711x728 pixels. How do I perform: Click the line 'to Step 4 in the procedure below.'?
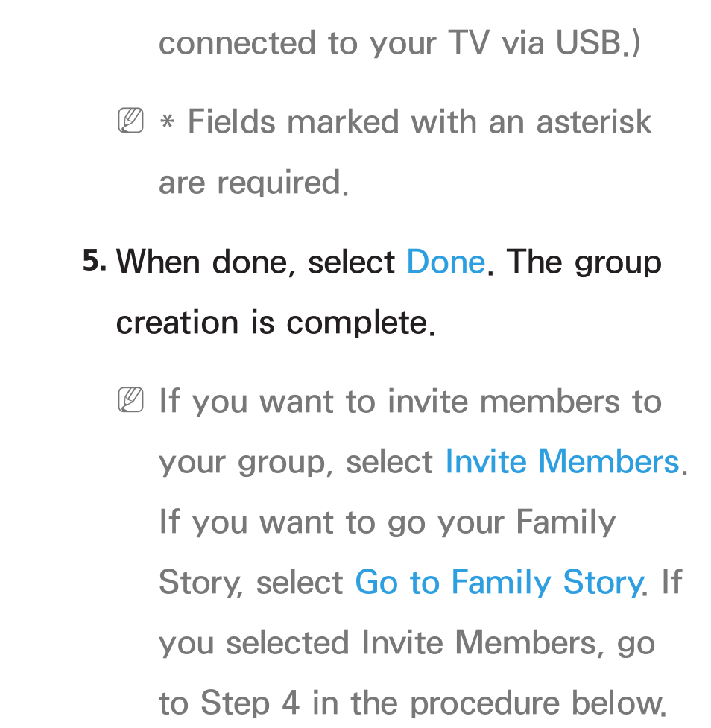[x=413, y=703]
